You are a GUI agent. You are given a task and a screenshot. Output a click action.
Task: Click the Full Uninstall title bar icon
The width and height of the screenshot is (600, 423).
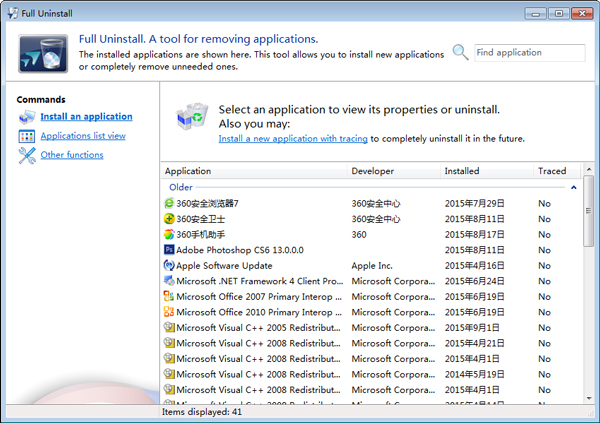[x=13, y=13]
